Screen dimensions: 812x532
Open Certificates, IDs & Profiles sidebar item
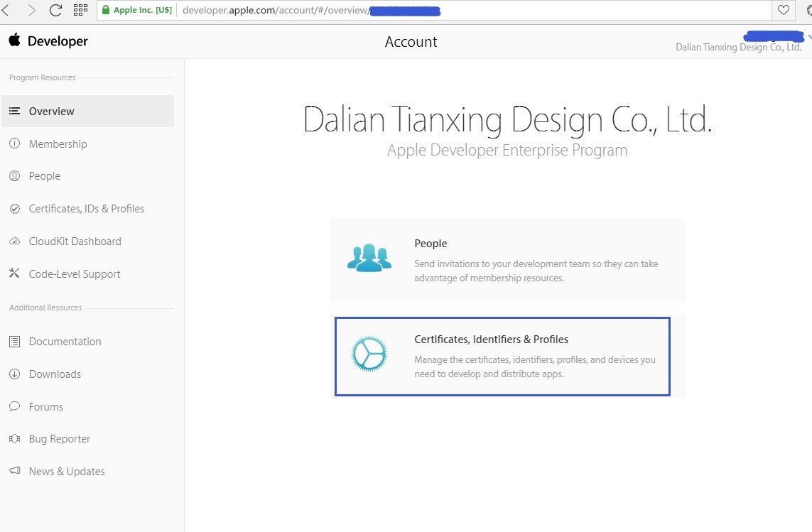(86, 209)
